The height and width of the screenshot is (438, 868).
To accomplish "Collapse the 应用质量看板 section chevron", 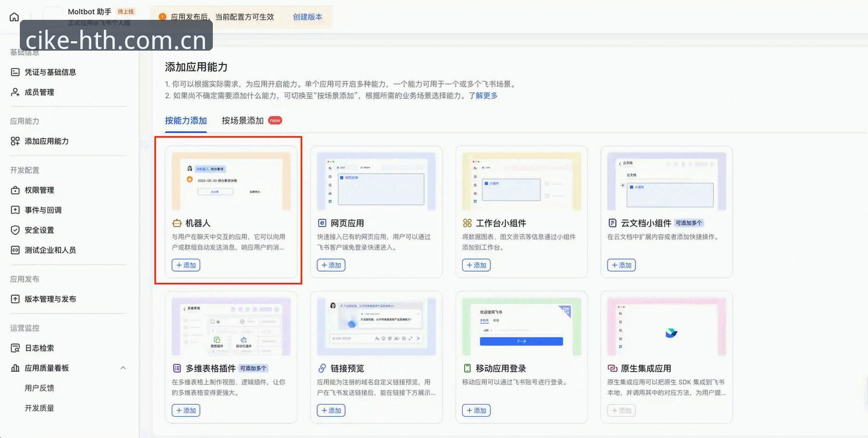I will pyautogui.click(x=123, y=368).
